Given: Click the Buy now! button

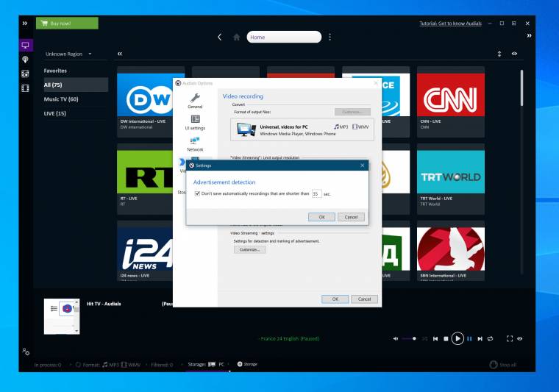Looking at the screenshot, I should tap(67, 23).
